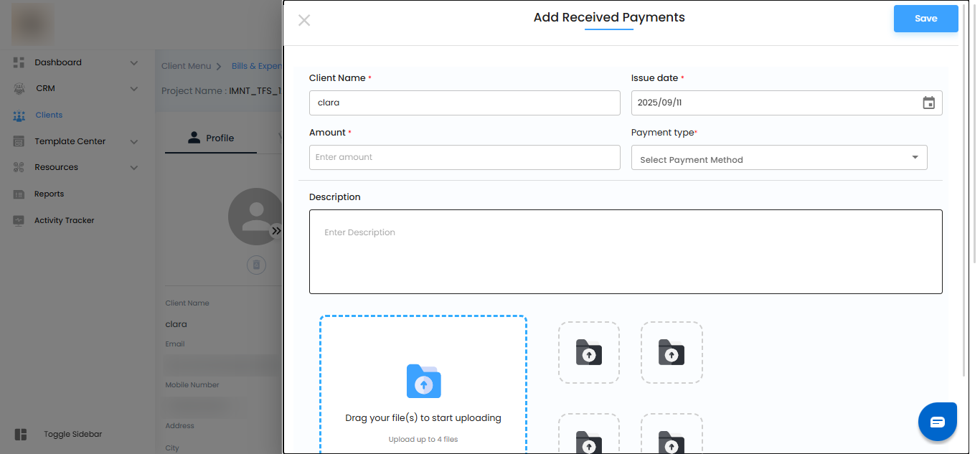
Task: Click the Issue date field showing 2025/09/11
Action: point(786,103)
